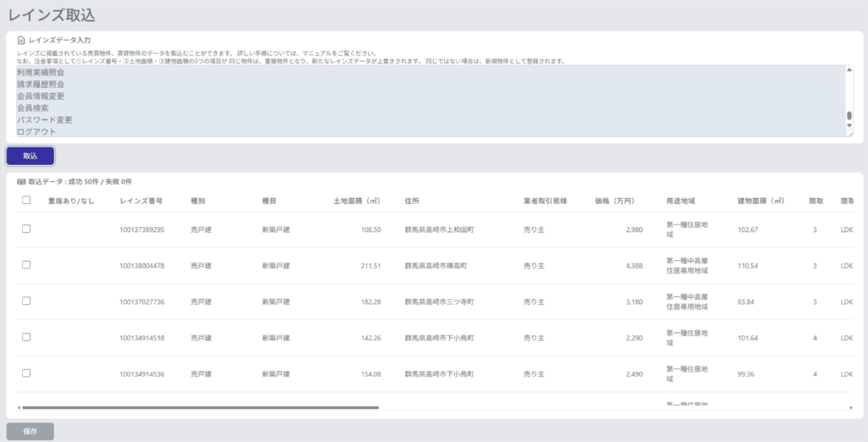Enable the checkbox for listing 100134914536
The width and height of the screenshot is (868, 442).
[26, 373]
